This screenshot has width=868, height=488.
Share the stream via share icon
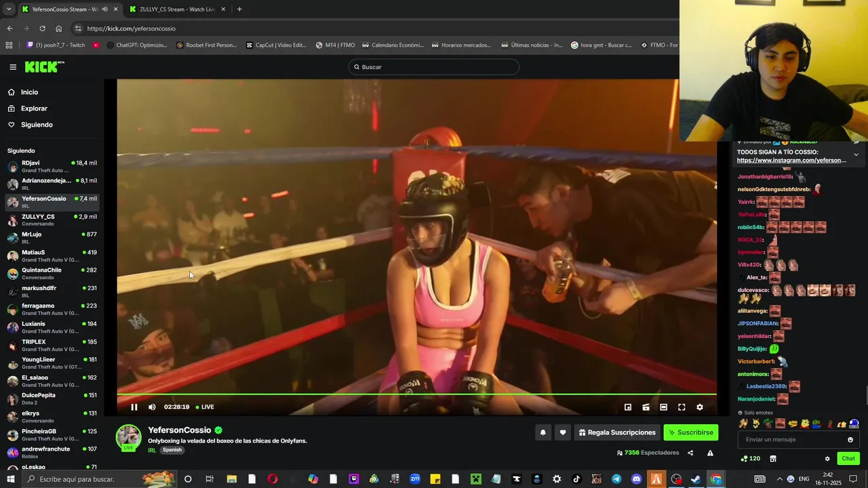click(690, 453)
